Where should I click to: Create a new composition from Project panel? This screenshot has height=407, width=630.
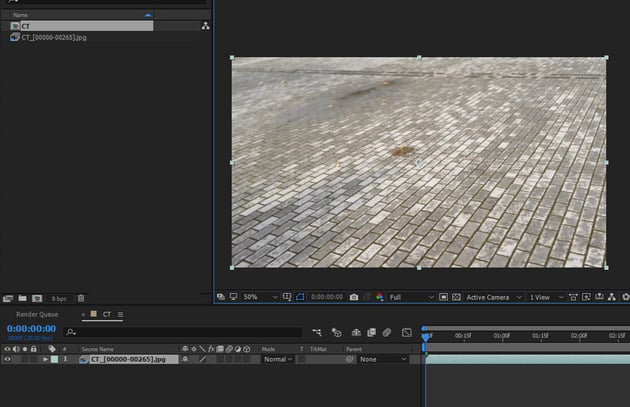click(36, 298)
